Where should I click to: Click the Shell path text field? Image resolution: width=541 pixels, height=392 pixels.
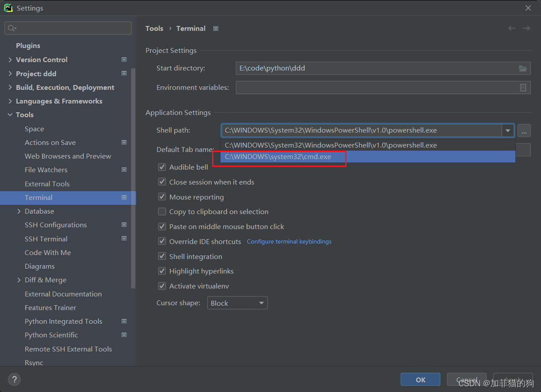point(362,130)
